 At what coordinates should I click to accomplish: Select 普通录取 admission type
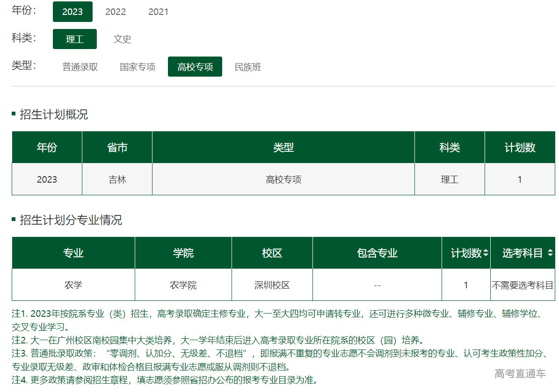tap(80, 67)
